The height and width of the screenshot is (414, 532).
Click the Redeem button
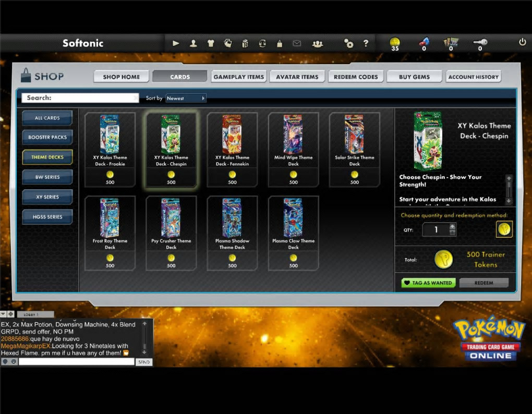[484, 283]
